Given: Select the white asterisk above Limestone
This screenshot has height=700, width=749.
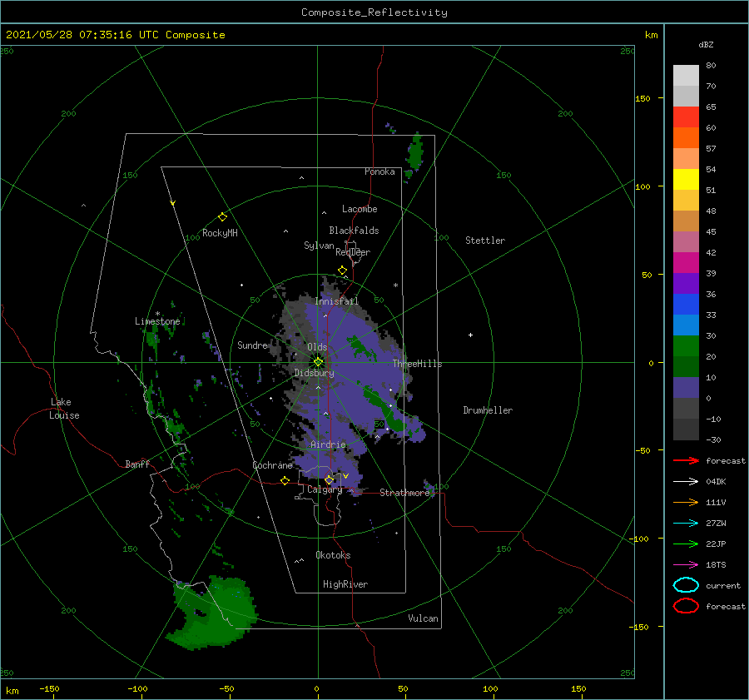Looking at the screenshot, I should click(x=157, y=314).
